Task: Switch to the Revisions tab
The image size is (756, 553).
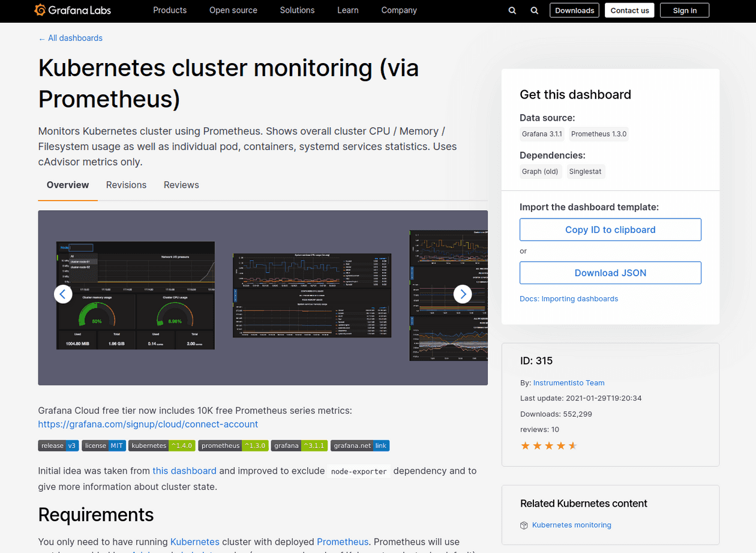Action: pyautogui.click(x=126, y=185)
